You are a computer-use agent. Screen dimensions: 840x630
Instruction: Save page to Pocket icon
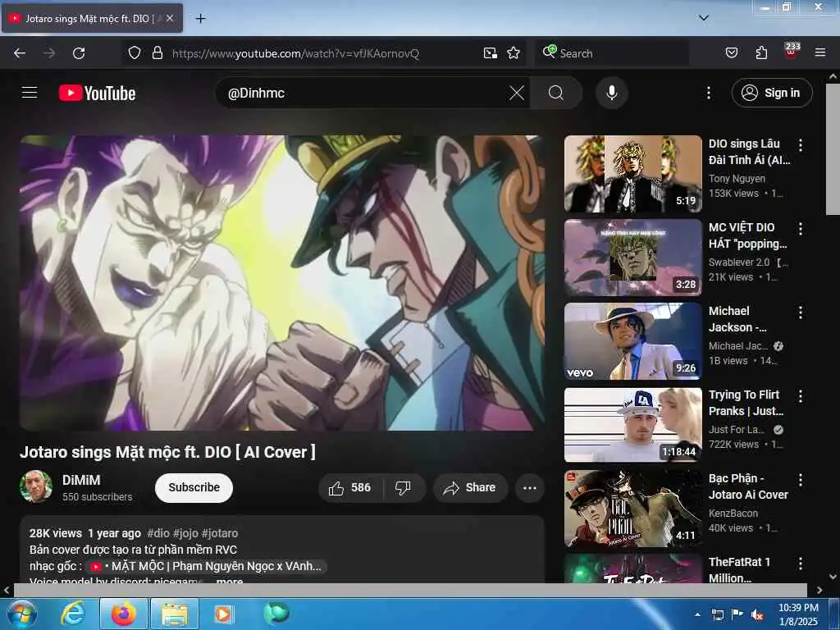(731, 53)
